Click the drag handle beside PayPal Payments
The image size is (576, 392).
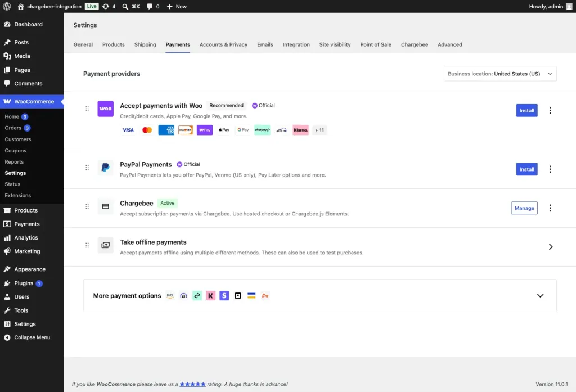pyautogui.click(x=87, y=168)
